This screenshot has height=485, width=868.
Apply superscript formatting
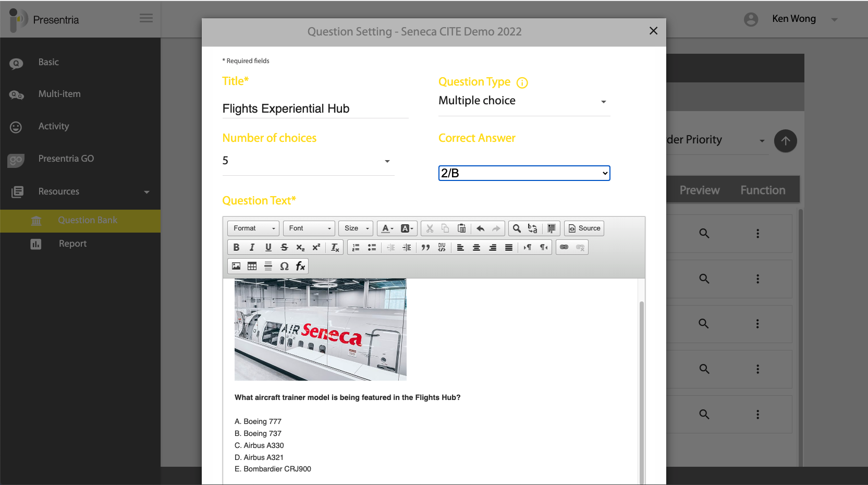tap(316, 247)
